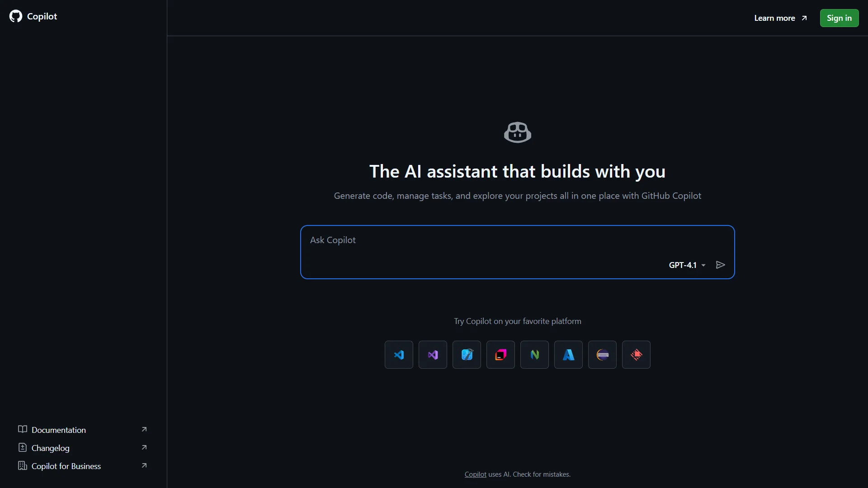Open the GPT-4.1 model selector
The image size is (868, 488).
pyautogui.click(x=686, y=265)
